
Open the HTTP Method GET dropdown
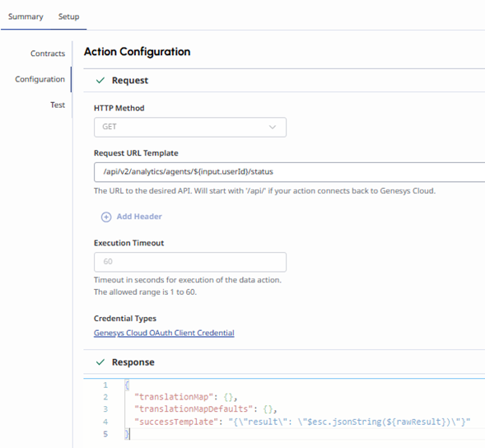tap(190, 127)
